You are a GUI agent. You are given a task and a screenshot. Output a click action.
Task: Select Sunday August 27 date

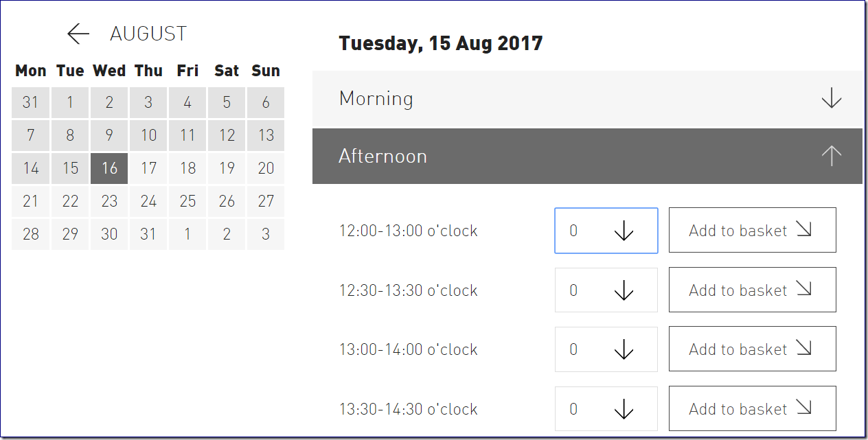266,201
